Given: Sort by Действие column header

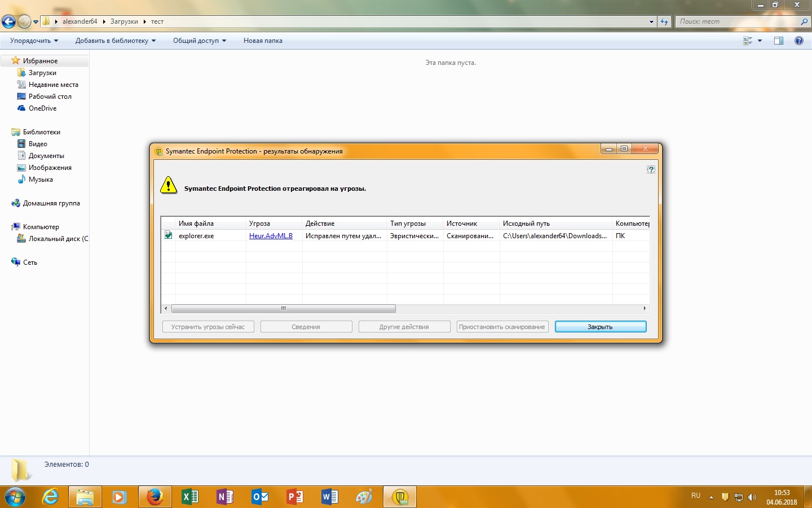Looking at the screenshot, I should (345, 224).
